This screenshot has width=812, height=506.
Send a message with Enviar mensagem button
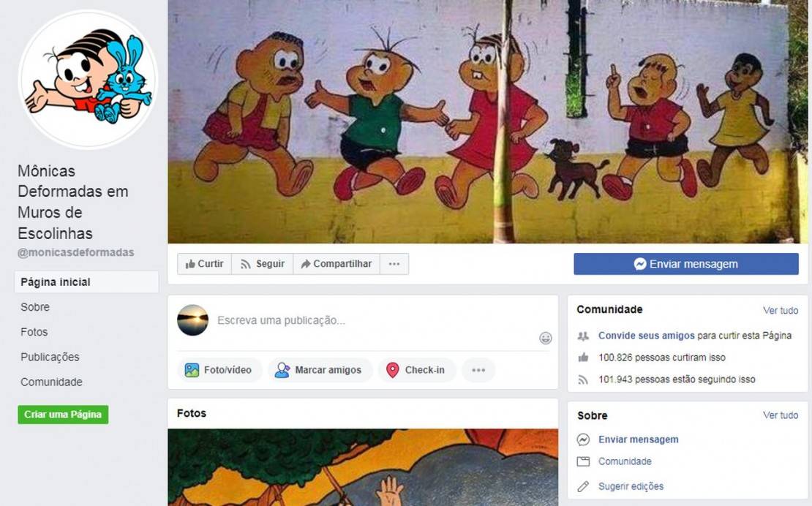(x=686, y=264)
